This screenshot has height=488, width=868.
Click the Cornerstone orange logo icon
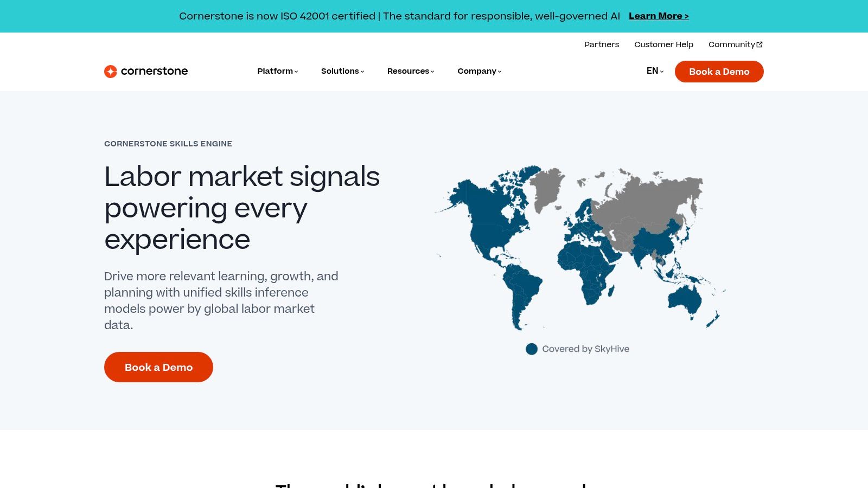point(111,72)
